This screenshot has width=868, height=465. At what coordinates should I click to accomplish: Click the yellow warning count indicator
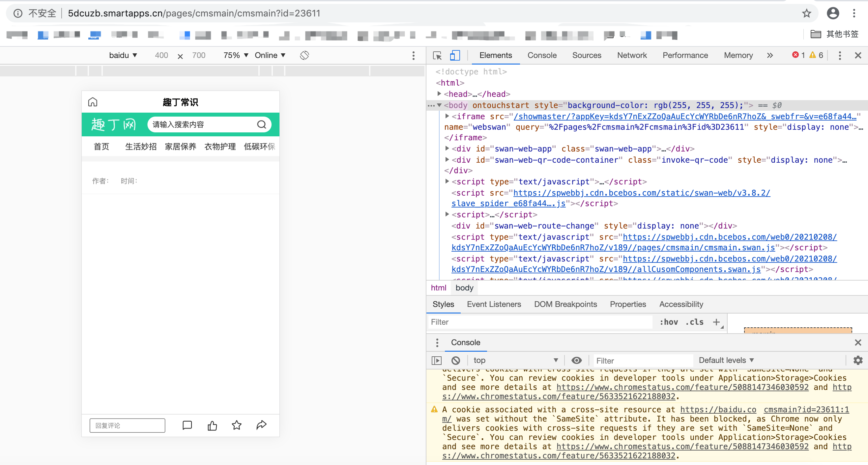817,55
